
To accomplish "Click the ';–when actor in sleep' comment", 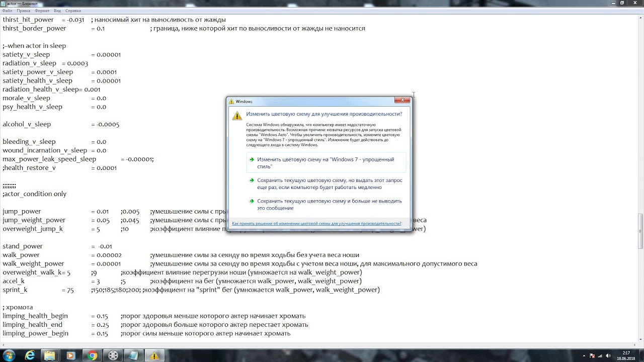I will pos(34,46).
